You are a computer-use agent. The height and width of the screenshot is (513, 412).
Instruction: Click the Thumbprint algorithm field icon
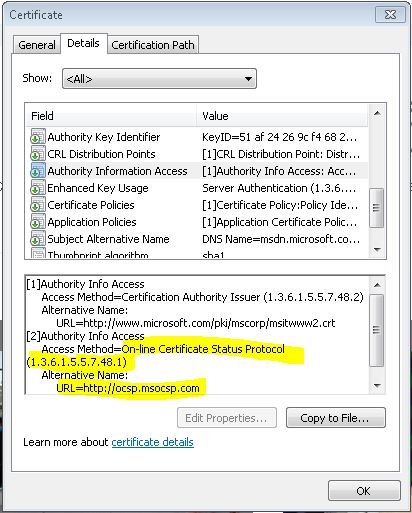click(x=37, y=254)
